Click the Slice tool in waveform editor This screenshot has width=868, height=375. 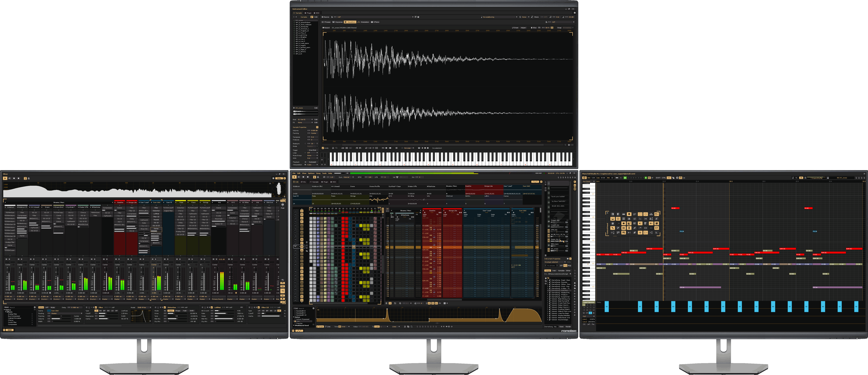[534, 28]
